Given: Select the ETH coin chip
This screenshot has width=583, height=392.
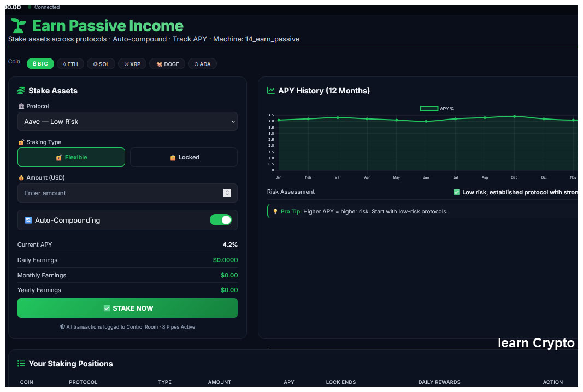Looking at the screenshot, I should click(70, 64).
